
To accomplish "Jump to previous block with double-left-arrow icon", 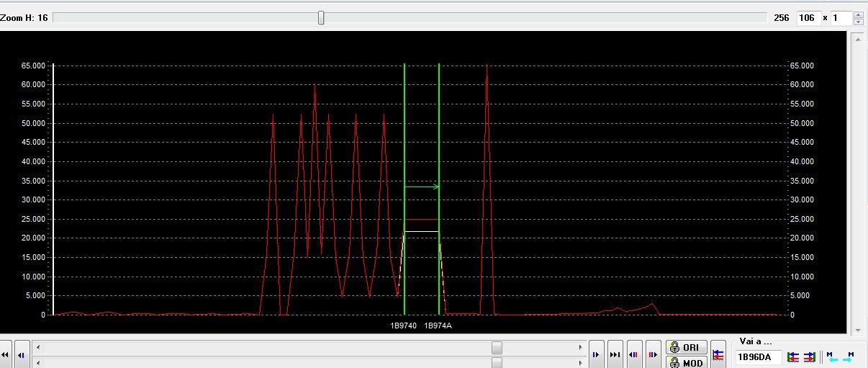I will pos(5,354).
